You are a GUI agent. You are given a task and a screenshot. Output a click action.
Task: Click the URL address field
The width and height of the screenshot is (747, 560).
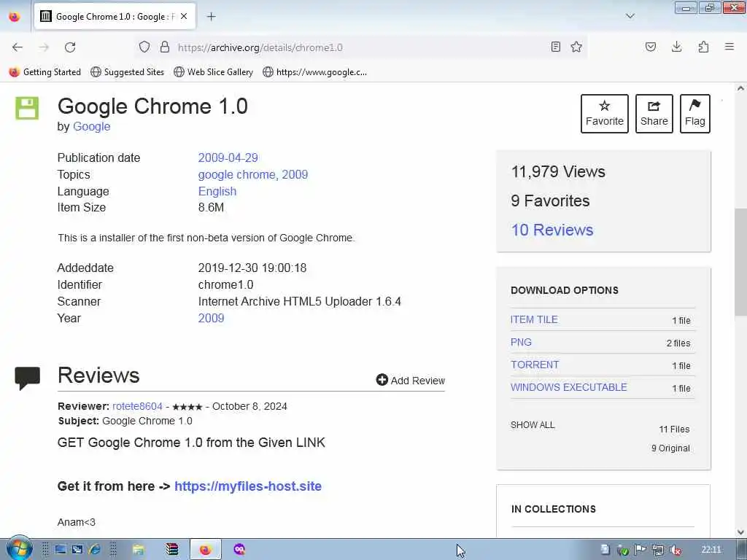click(362, 47)
